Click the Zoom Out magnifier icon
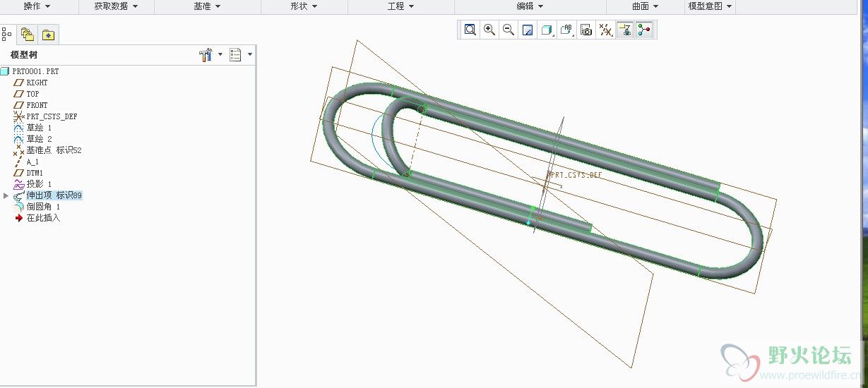 (509, 30)
